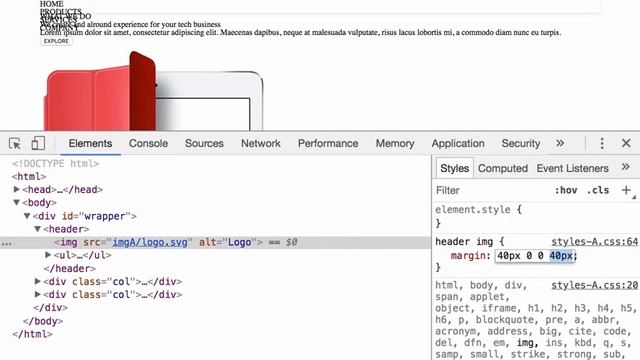Select the </header> closing tag line

[x=69, y=269]
